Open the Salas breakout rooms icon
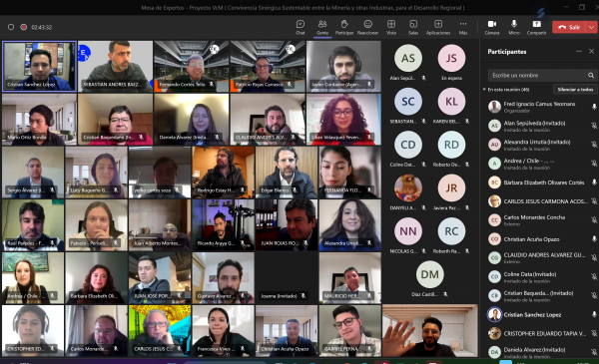Viewport: 599px width, 364px height. pyautogui.click(x=413, y=27)
